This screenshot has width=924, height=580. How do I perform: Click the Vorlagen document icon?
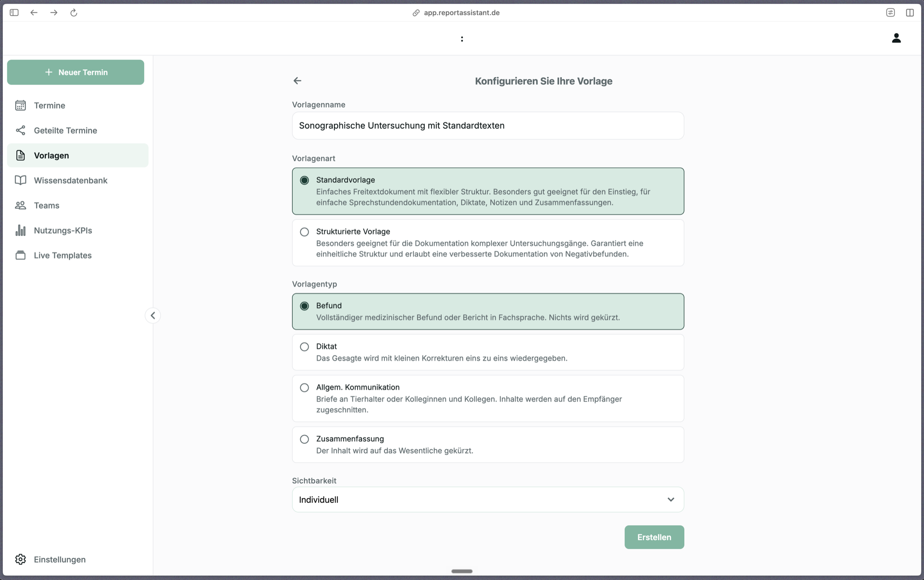(x=20, y=155)
